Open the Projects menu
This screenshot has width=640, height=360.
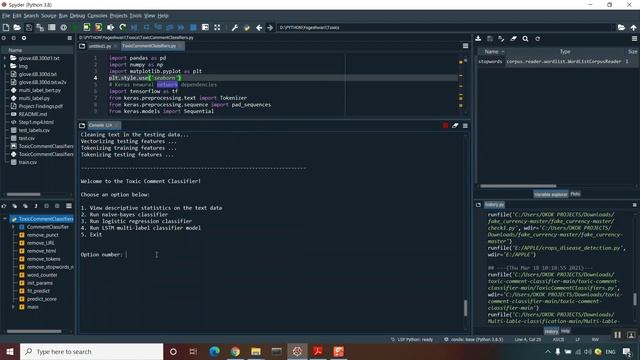tap(118, 16)
